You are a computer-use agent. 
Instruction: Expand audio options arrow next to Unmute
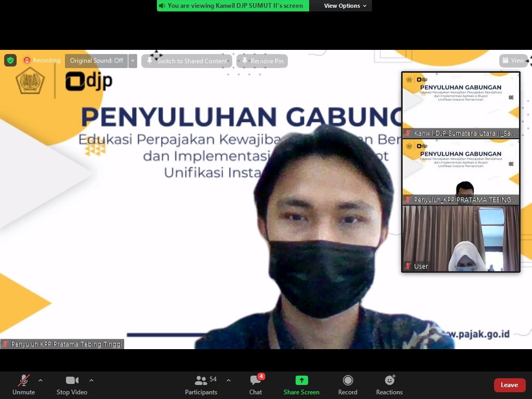(x=41, y=380)
